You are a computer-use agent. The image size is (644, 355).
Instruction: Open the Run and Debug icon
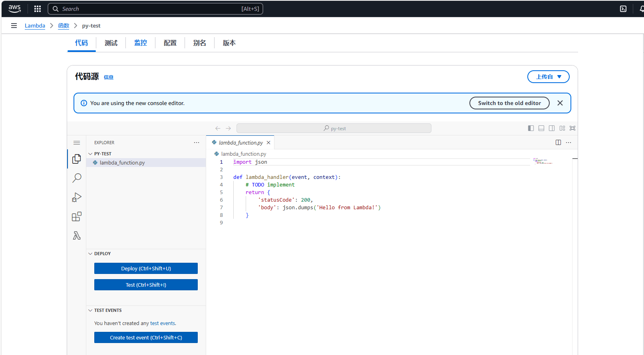[77, 197]
